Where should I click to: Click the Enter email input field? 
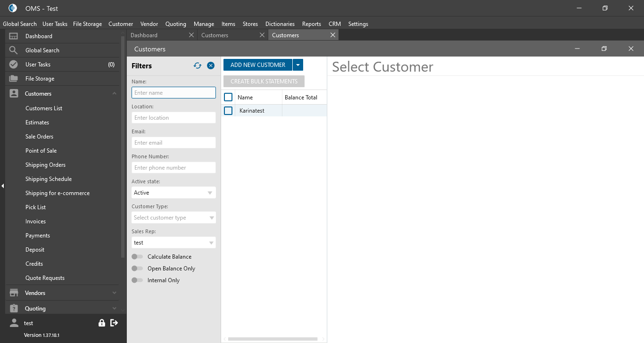173,143
